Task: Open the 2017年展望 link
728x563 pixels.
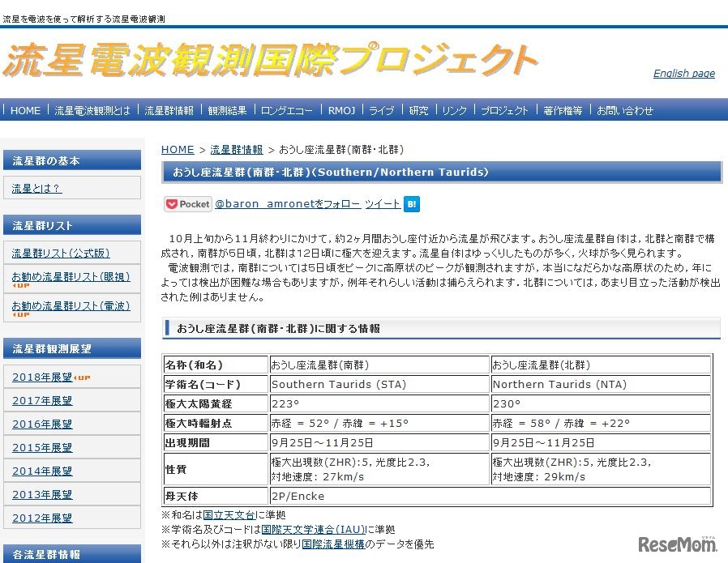Action: coord(42,401)
